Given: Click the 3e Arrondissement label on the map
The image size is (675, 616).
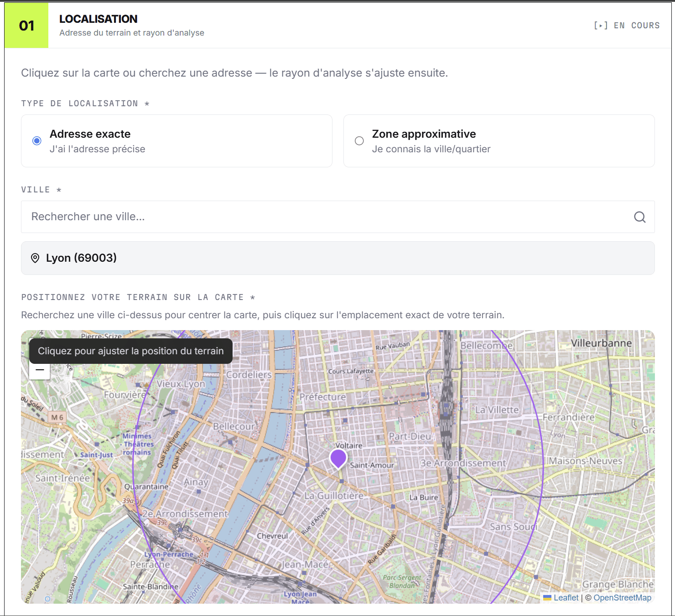Looking at the screenshot, I should 463,463.
